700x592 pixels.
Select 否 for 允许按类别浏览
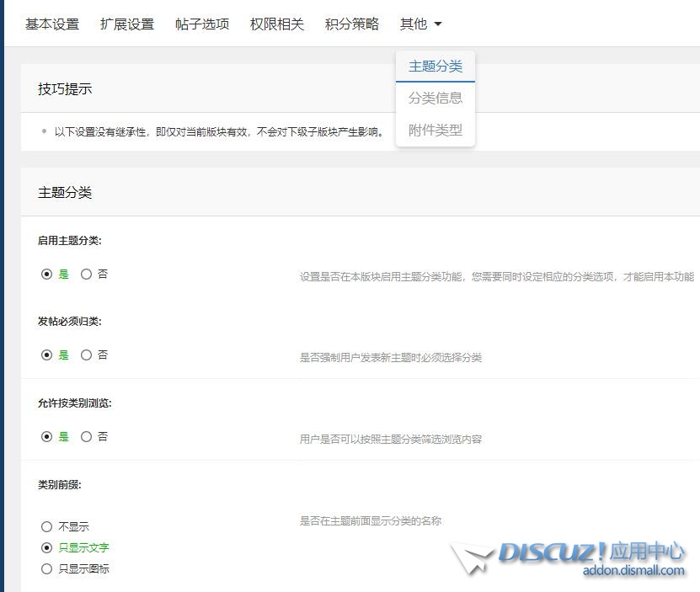[87, 437]
